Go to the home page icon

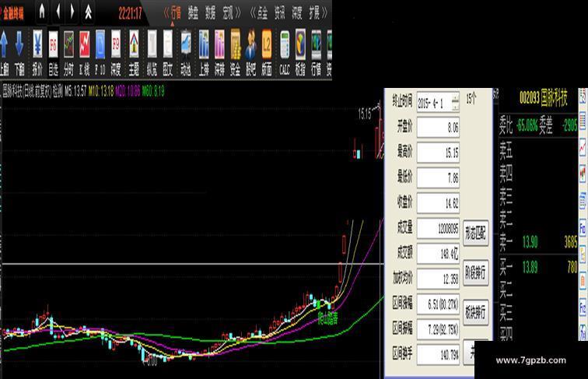point(42,12)
